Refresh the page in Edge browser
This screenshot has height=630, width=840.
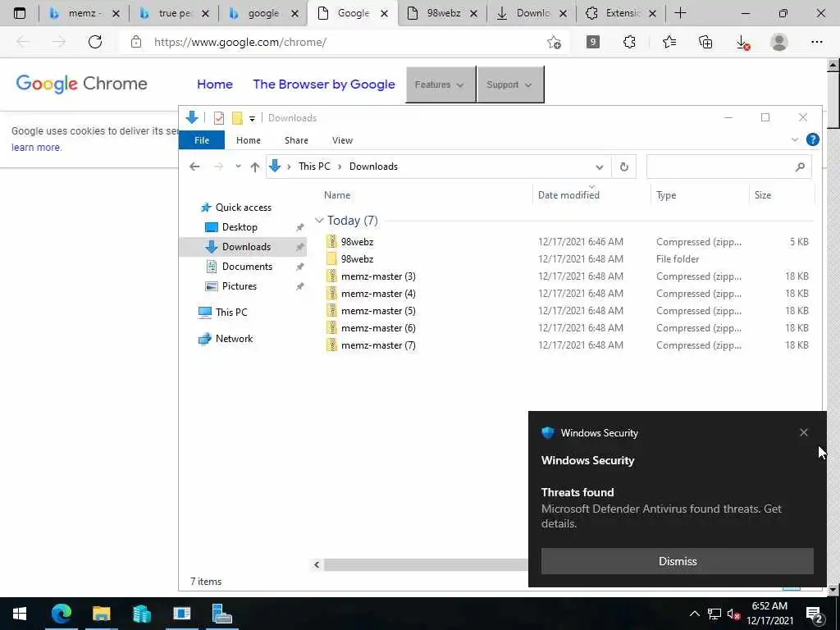tap(95, 42)
